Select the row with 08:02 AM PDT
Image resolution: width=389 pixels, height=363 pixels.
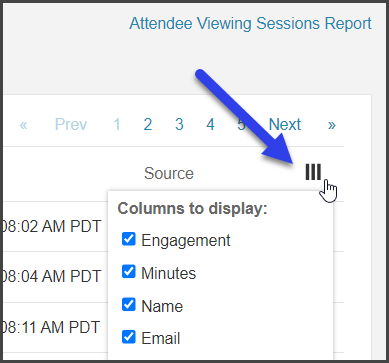tap(53, 227)
